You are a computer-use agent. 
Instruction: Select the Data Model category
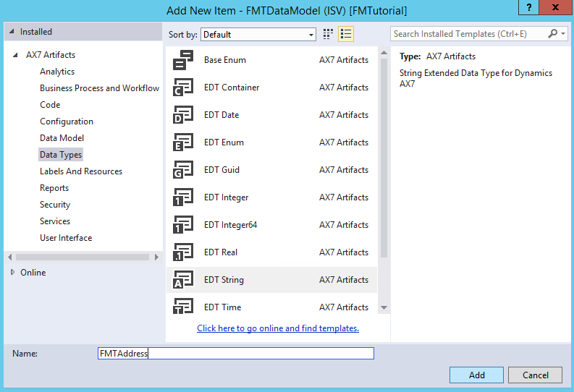(x=62, y=138)
